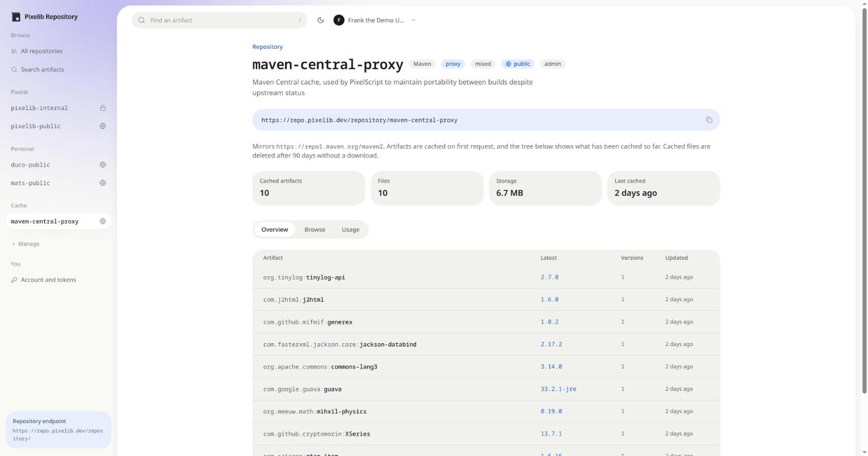Open the guava artifact row
This screenshot has width=868, height=456.
coord(486,389)
